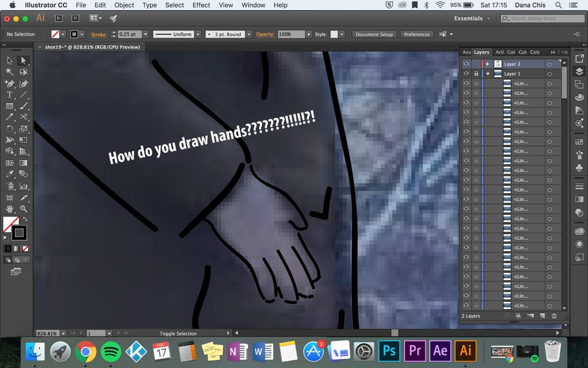Image resolution: width=588 pixels, height=368 pixels.
Task: Open the stroke weight dropdown
Action: [145, 34]
